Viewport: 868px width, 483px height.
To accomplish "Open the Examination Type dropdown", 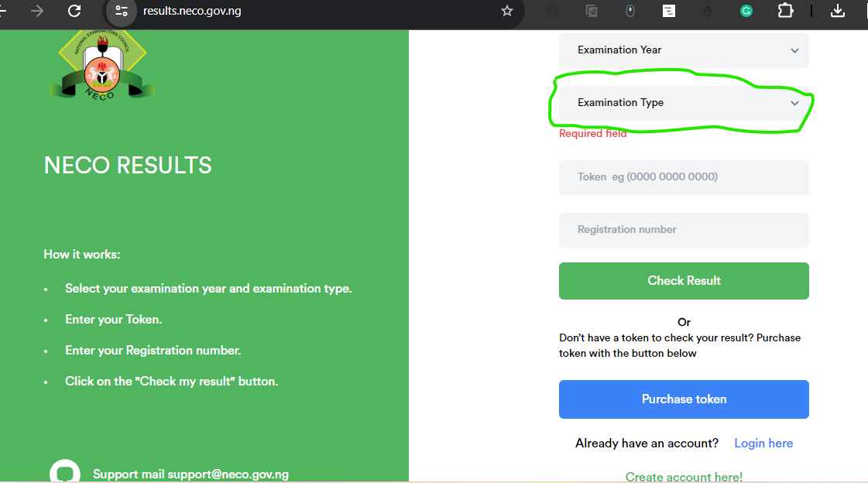I will point(684,103).
